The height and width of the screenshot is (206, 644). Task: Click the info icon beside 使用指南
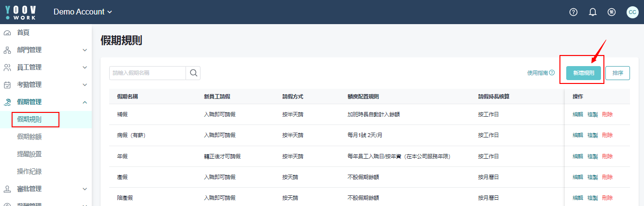click(x=552, y=73)
